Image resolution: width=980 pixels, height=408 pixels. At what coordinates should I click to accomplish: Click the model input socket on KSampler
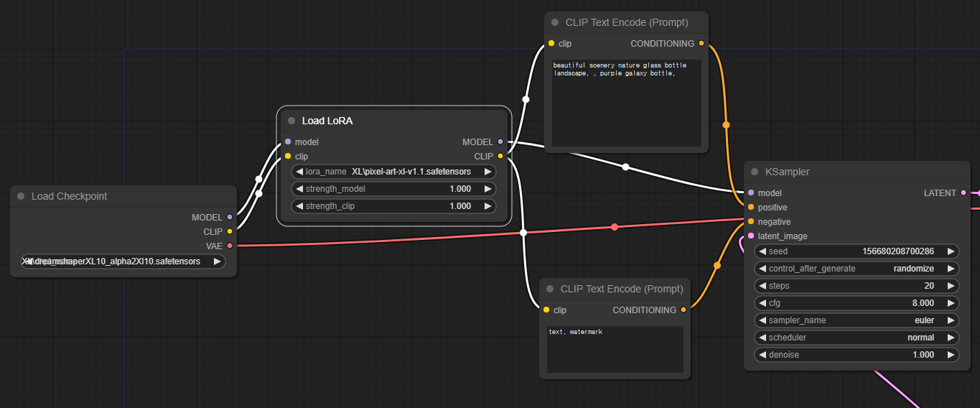751,193
